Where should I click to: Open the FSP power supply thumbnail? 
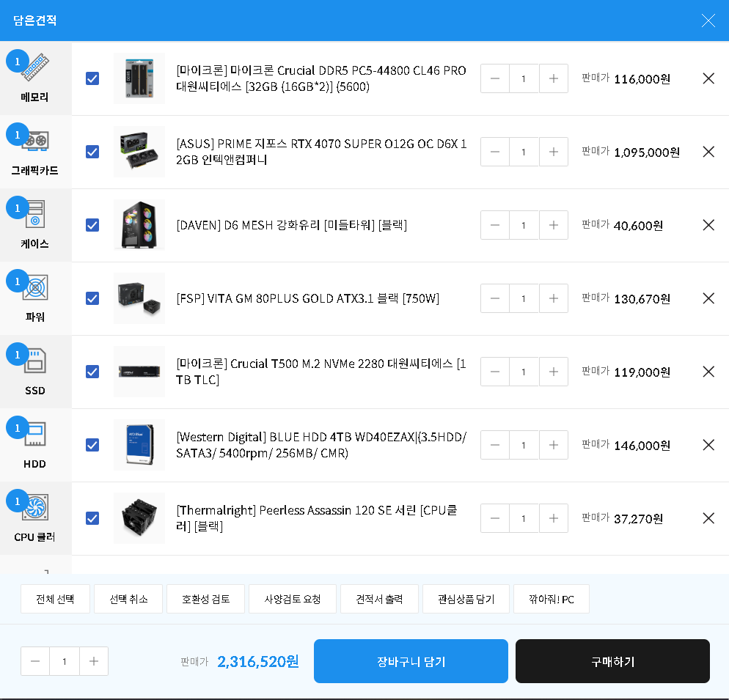tap(139, 298)
